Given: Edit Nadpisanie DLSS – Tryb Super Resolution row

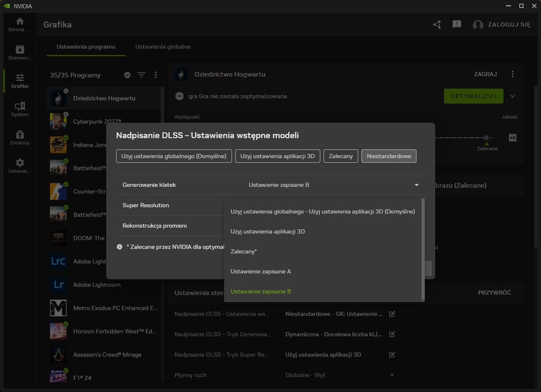Looking at the screenshot, I should click(392, 354).
